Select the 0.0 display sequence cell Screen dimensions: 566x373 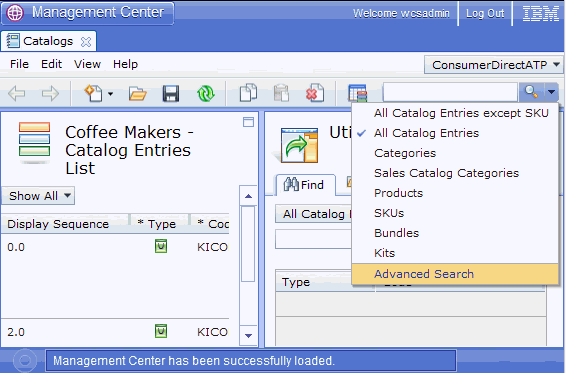point(16,247)
